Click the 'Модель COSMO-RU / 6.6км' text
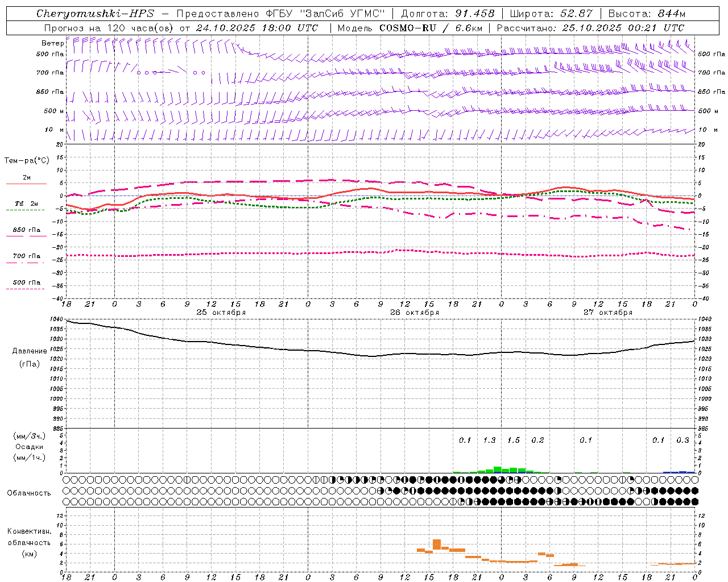The height and width of the screenshot is (582, 728). point(410,28)
